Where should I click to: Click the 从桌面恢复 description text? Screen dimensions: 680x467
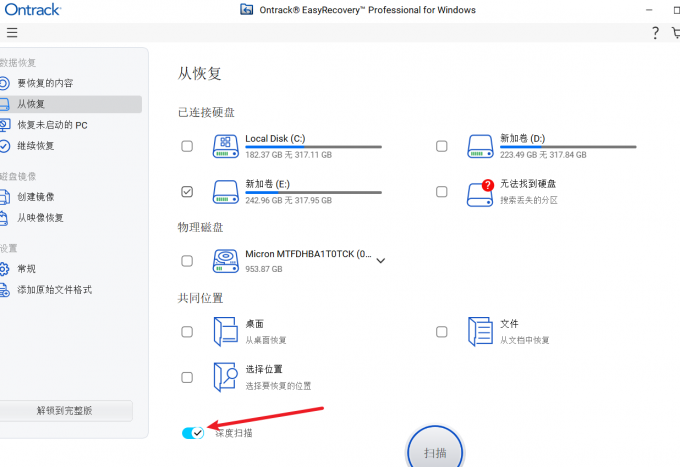pyautogui.click(x=266, y=340)
